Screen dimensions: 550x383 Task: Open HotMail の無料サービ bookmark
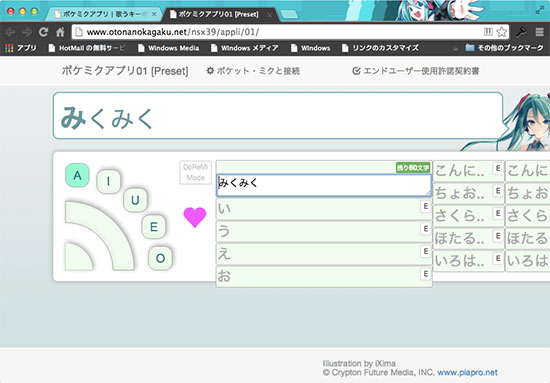click(87, 48)
